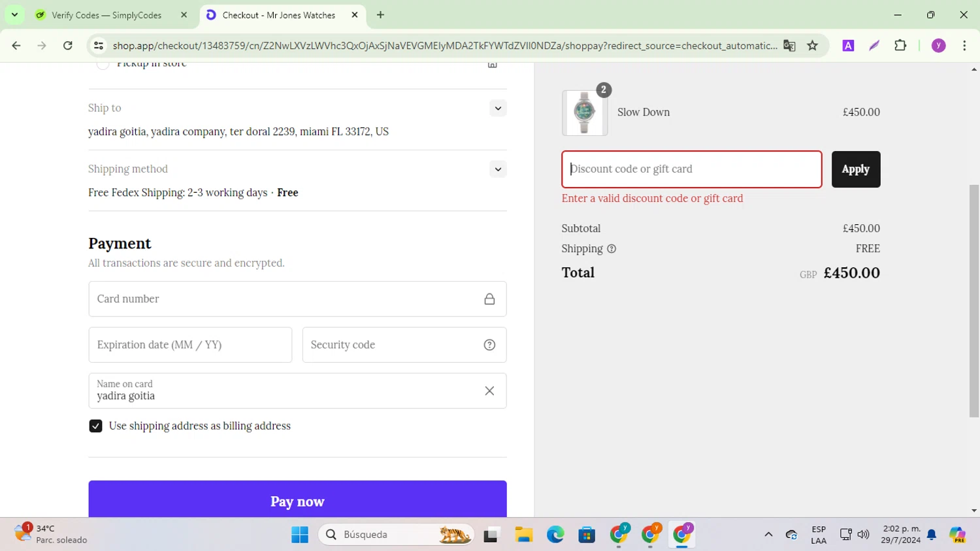Open the tab search dropdown arrow
Viewport: 980px width, 551px height.
coord(14,15)
